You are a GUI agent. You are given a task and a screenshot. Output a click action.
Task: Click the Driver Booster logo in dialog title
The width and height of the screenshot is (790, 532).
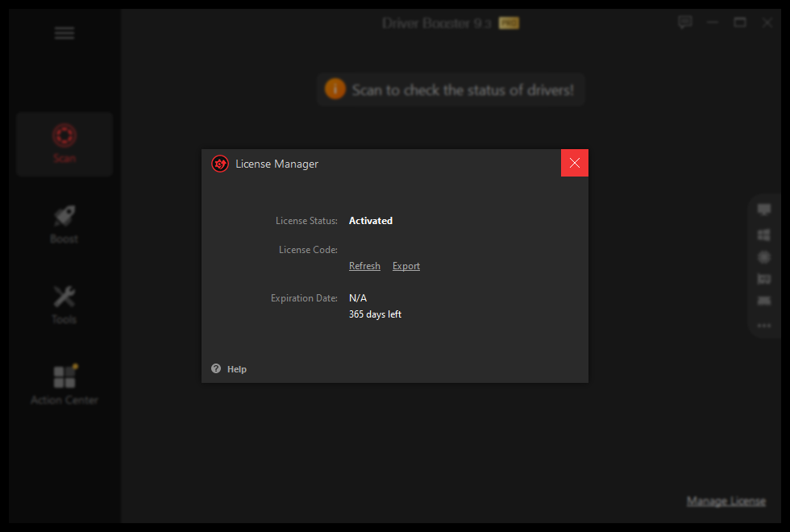coord(220,164)
